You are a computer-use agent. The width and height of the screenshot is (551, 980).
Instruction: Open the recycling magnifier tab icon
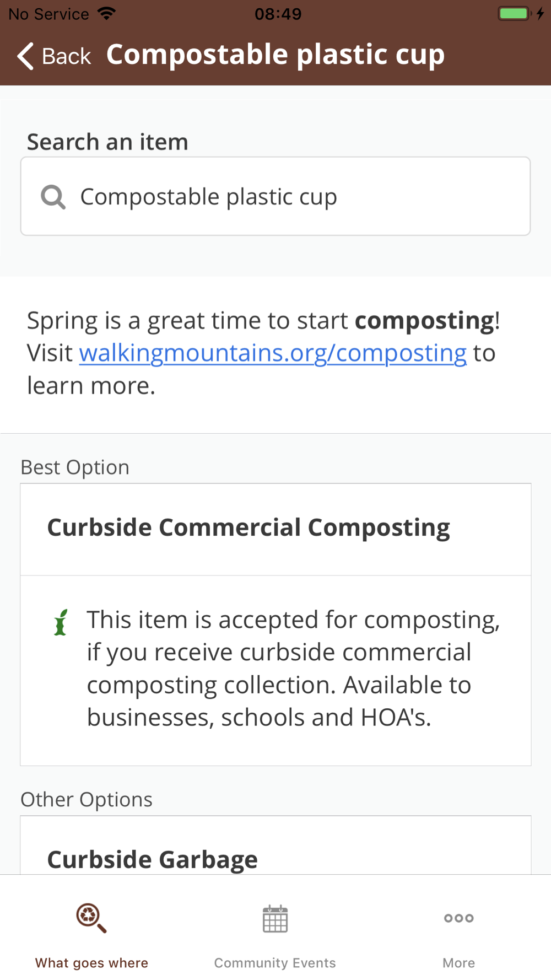[91, 918]
